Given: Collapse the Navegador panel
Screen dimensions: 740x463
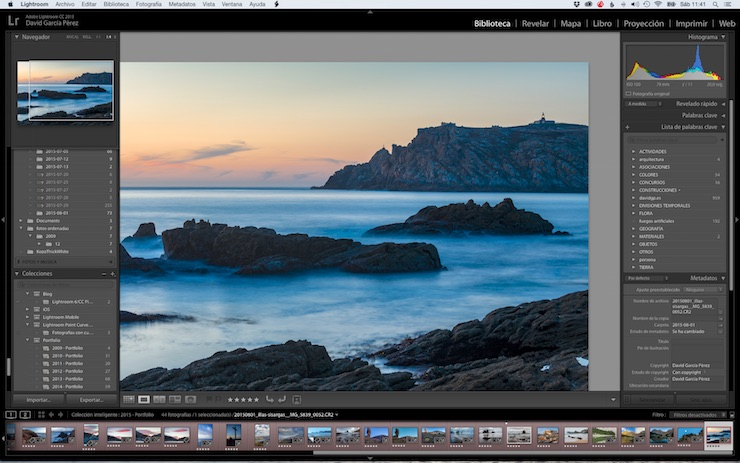Looking at the screenshot, I should 17,37.
